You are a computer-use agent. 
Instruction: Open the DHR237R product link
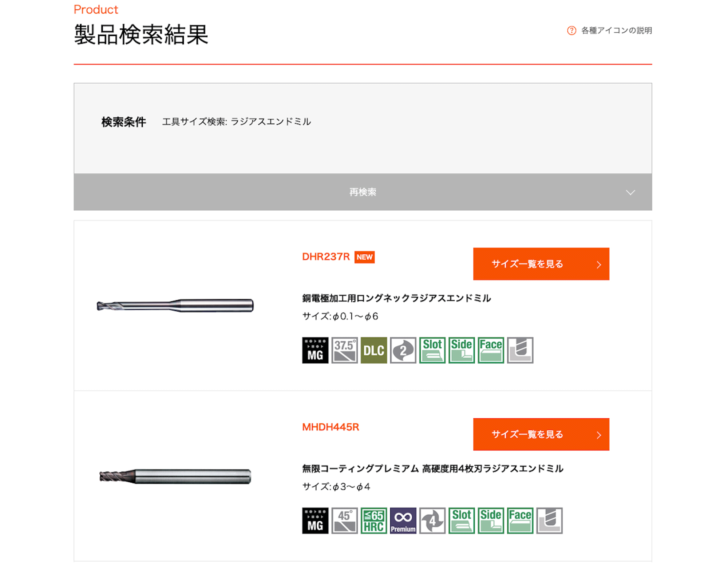pyautogui.click(x=326, y=257)
